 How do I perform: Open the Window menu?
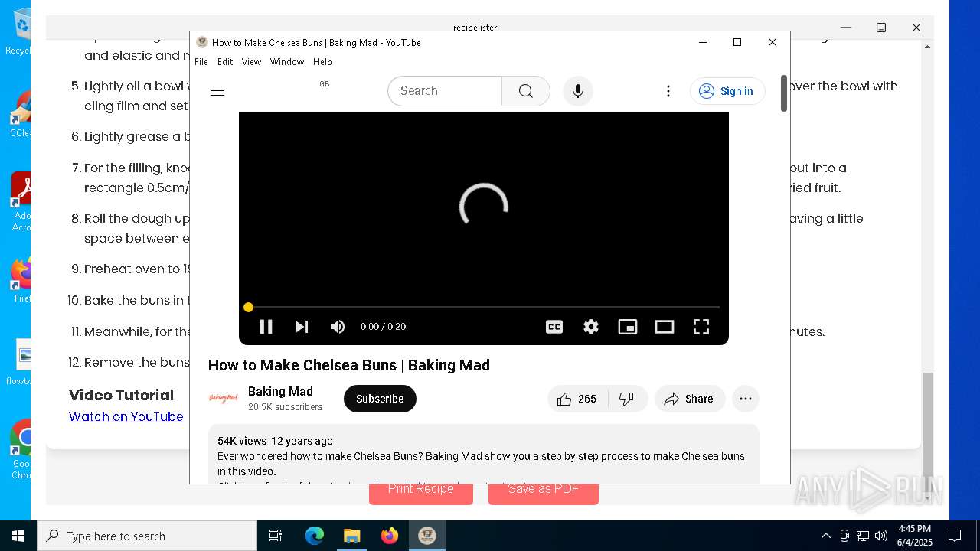[287, 62]
